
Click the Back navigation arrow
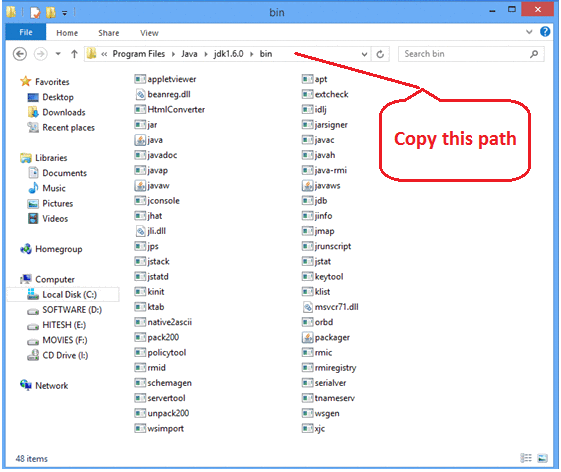click(20, 54)
